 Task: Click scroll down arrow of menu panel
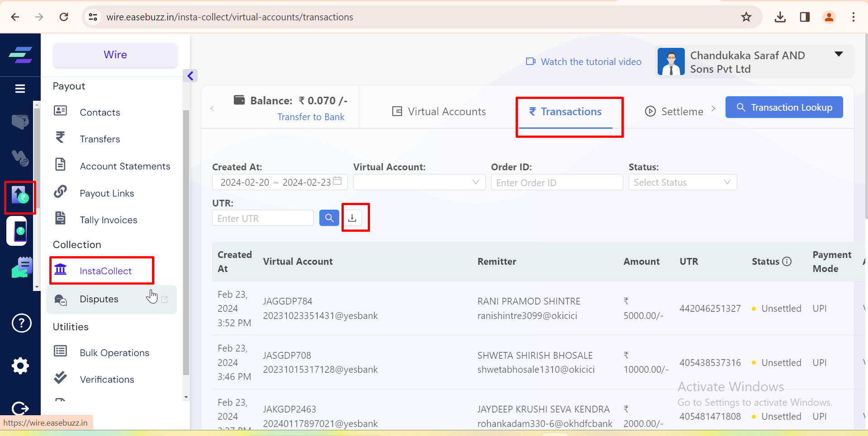pyautogui.click(x=186, y=397)
